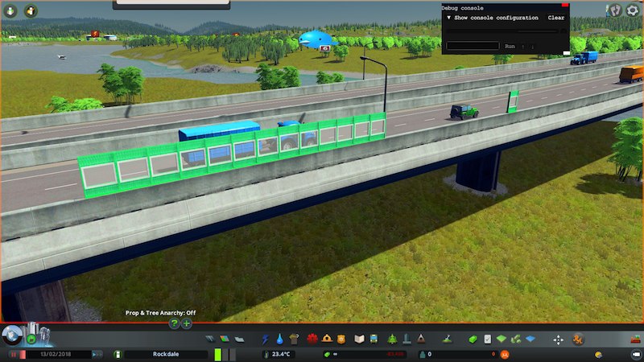
Task: Open settings gear in top right
Action: point(615,10)
